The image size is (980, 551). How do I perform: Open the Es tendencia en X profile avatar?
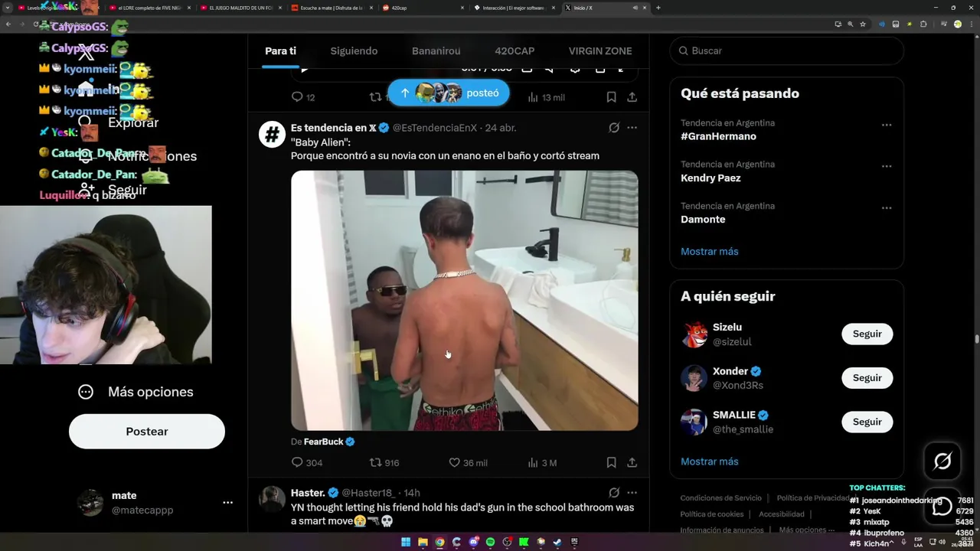coord(272,134)
